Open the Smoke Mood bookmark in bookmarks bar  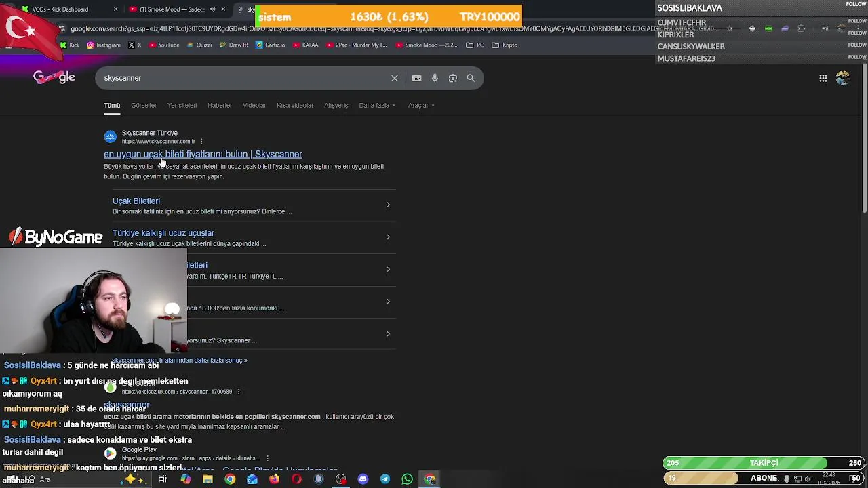[x=426, y=45]
